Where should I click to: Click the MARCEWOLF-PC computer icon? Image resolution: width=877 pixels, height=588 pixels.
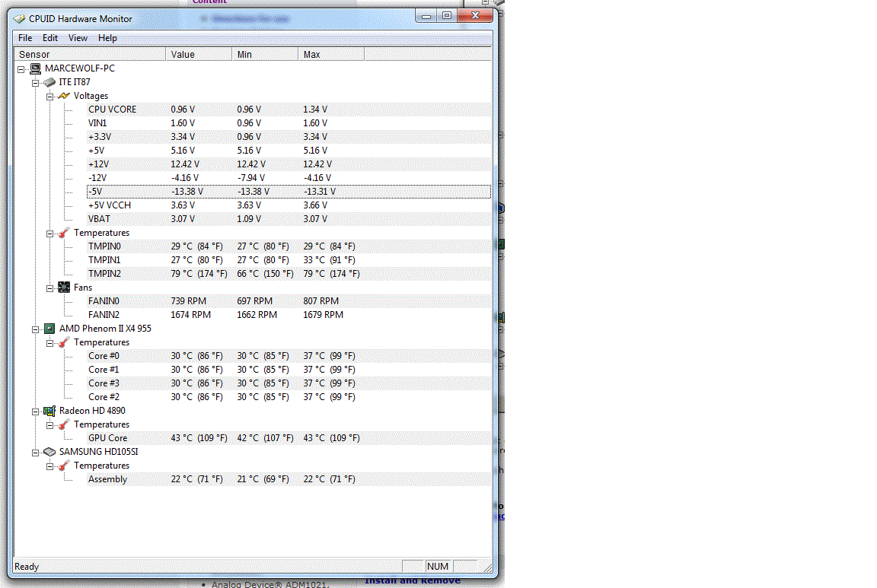(35, 68)
